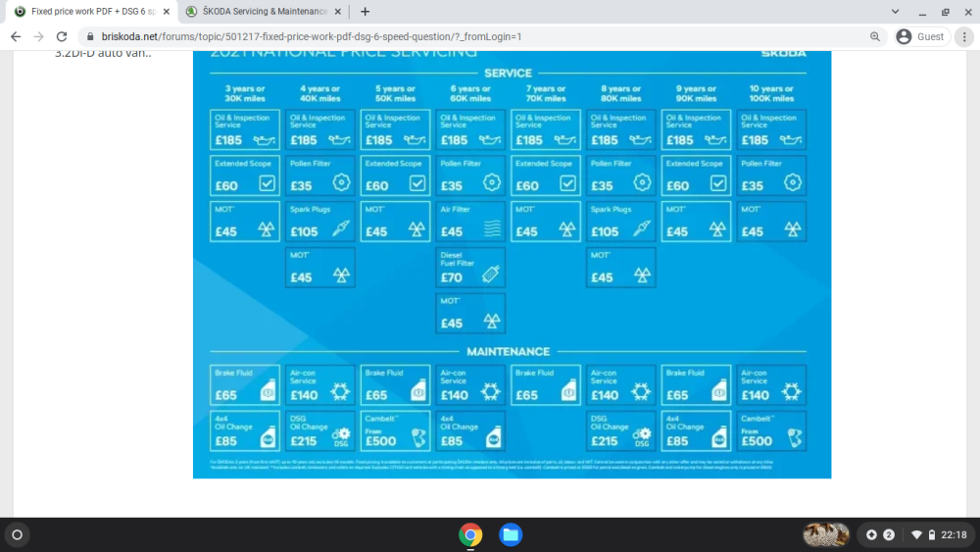Open Chrome from the shelf
980x552 pixels.
470,534
